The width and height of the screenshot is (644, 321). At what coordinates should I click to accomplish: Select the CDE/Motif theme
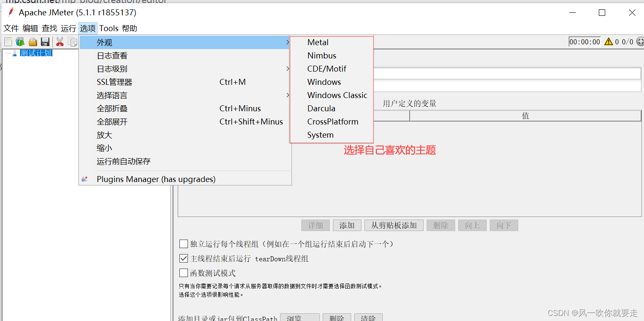(x=332, y=69)
